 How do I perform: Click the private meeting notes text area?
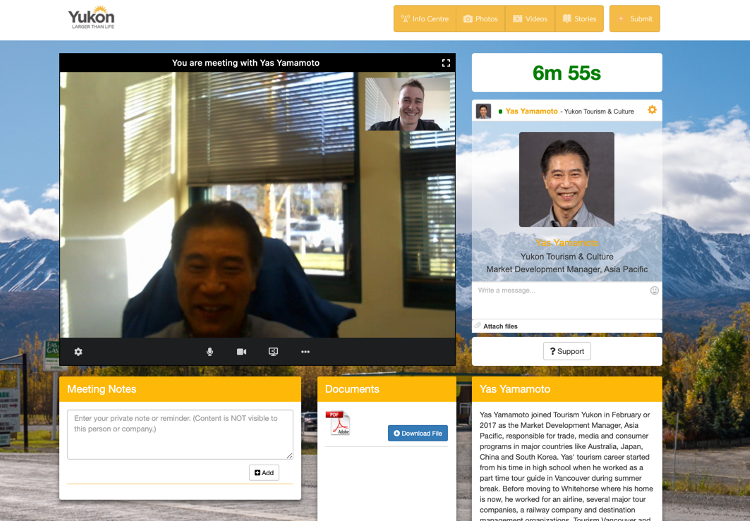click(180, 434)
